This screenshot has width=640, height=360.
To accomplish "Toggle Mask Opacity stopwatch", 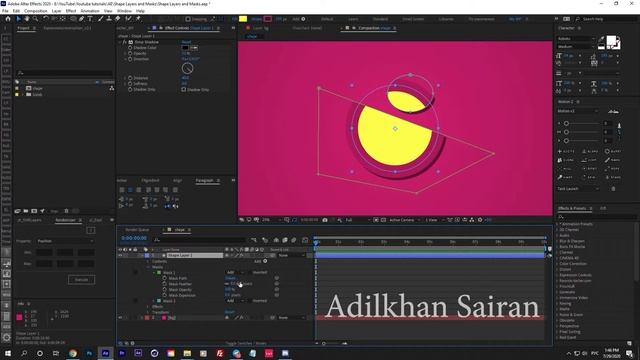I will (x=164, y=290).
